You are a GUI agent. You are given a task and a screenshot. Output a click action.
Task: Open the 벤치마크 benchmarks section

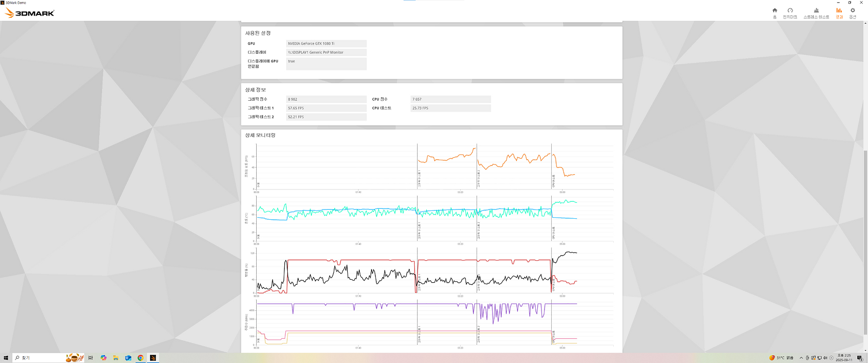pos(790,13)
